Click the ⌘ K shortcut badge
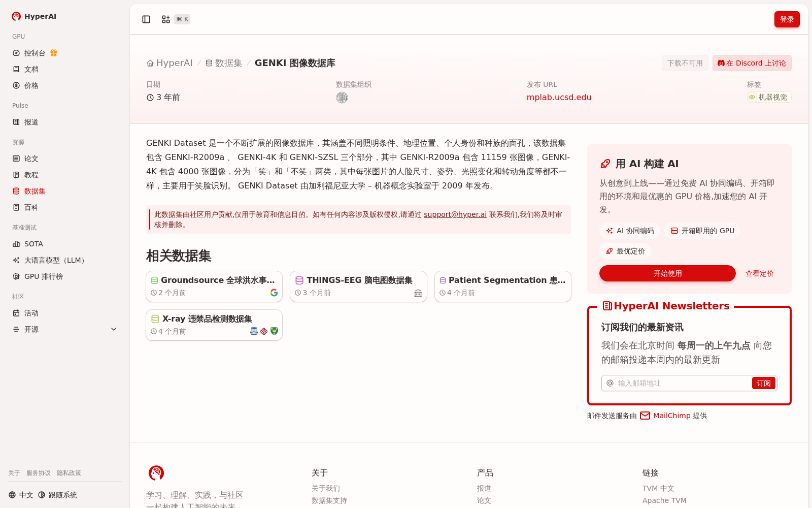 [x=182, y=19]
